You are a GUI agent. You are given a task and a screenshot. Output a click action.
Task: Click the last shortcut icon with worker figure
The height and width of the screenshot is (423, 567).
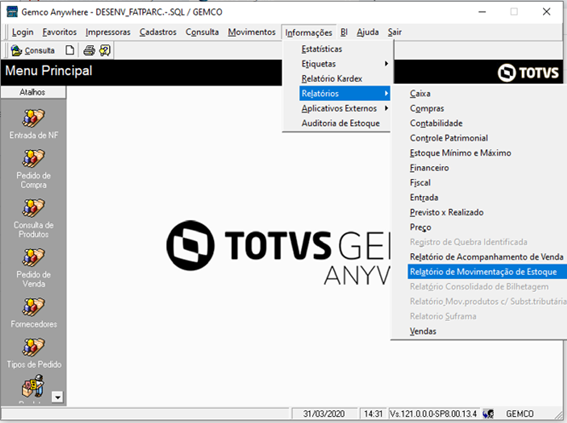(x=33, y=385)
